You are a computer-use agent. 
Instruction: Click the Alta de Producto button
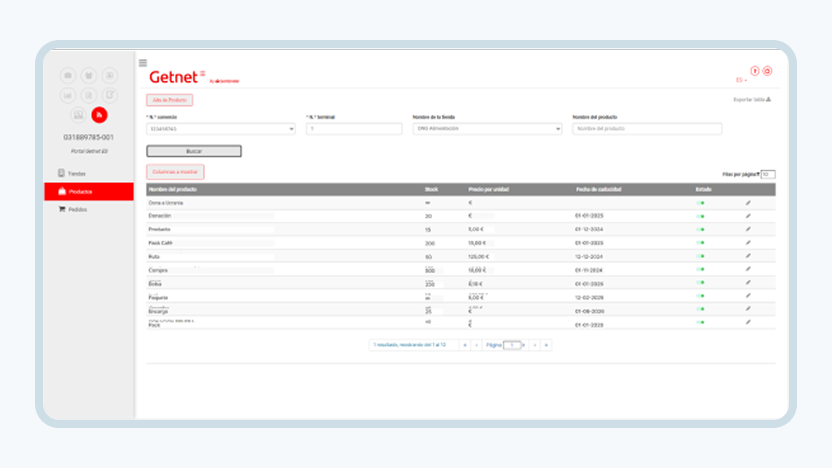click(170, 100)
